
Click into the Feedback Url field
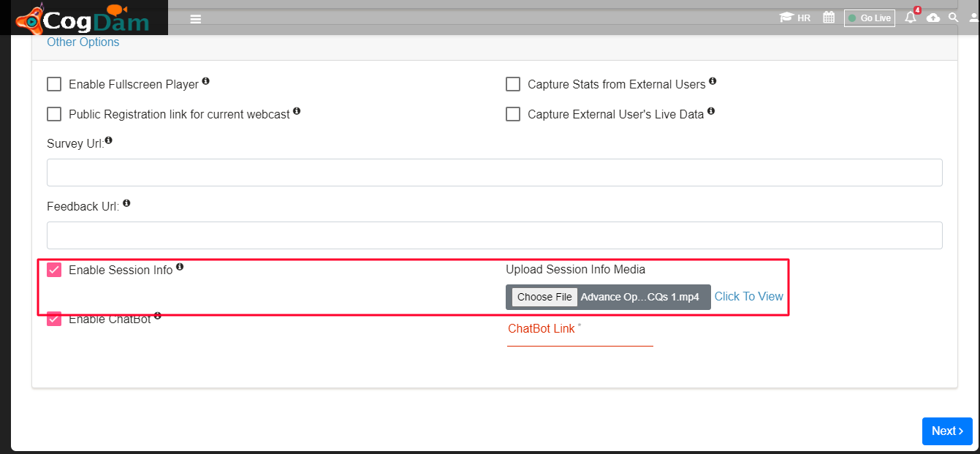[x=495, y=235]
